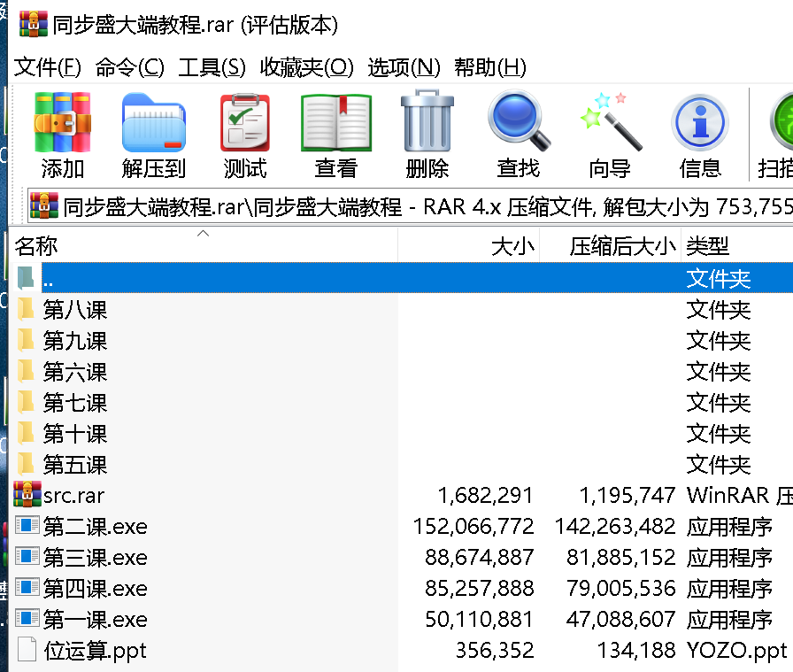Click the YOZO.ppt type cell
Viewport: 793px width, 672px height.
coord(736,652)
